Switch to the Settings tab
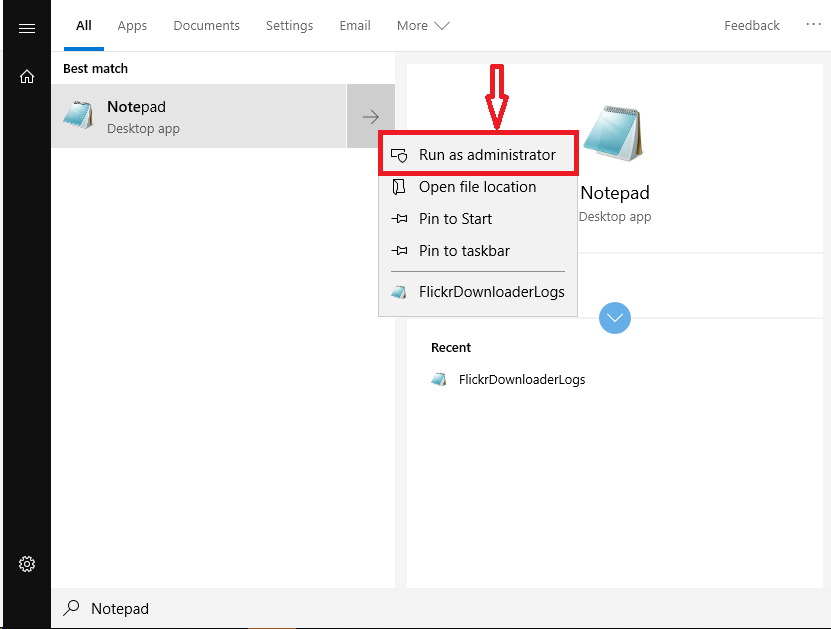Screen dimensions: 831x629 point(289,25)
